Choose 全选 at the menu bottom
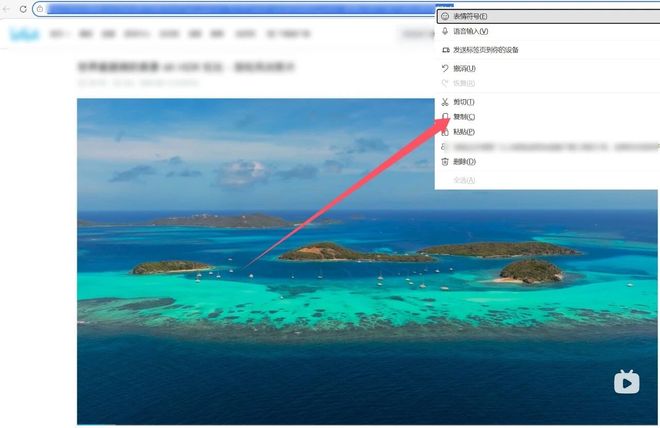This screenshot has width=660, height=428. pyautogui.click(x=464, y=180)
